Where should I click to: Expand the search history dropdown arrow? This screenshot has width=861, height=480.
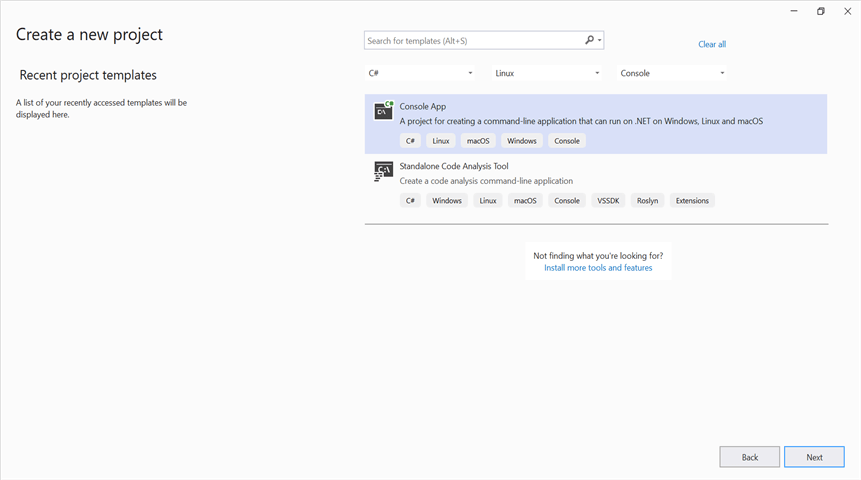(x=600, y=41)
